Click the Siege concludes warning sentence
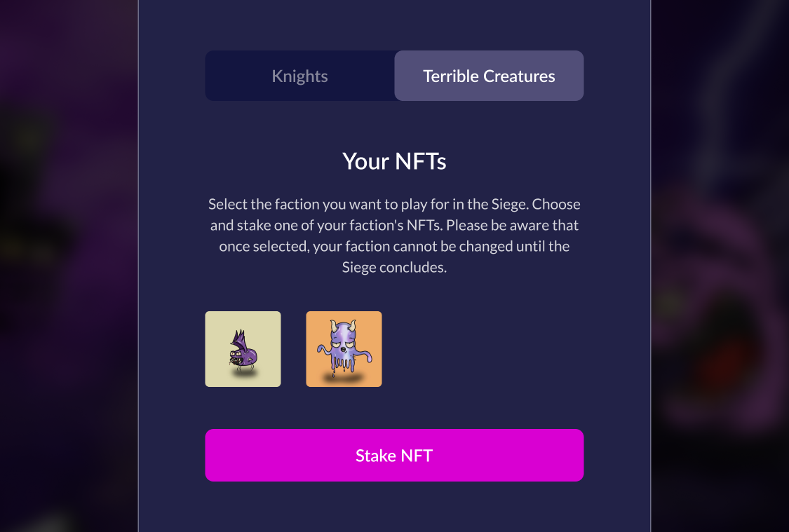The height and width of the screenshot is (532, 789). click(394, 257)
